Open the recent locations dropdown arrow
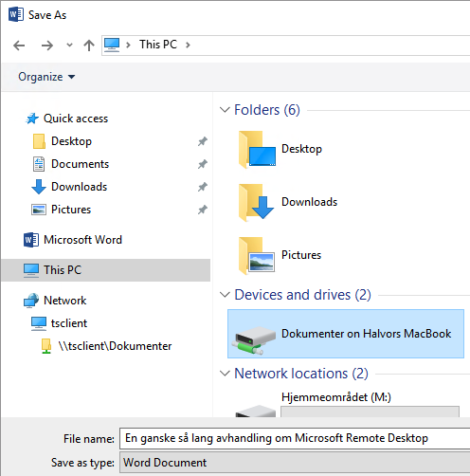Viewport: 470px width, 476px height. [x=69, y=46]
